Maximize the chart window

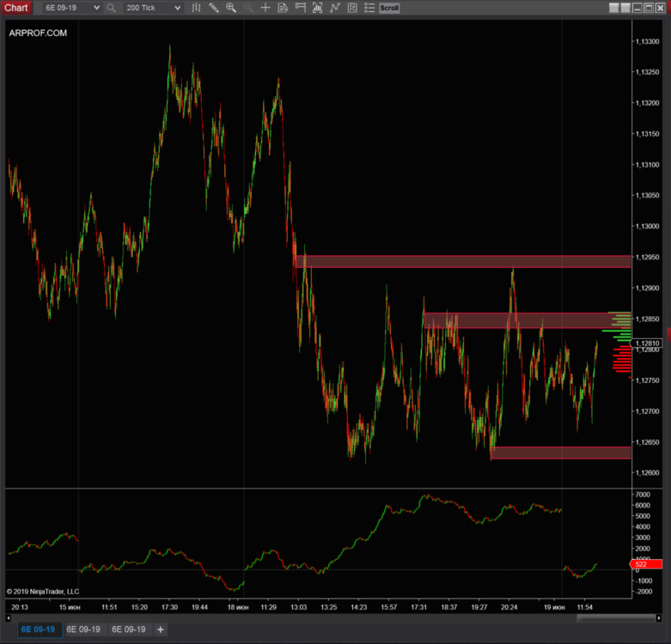[x=649, y=8]
